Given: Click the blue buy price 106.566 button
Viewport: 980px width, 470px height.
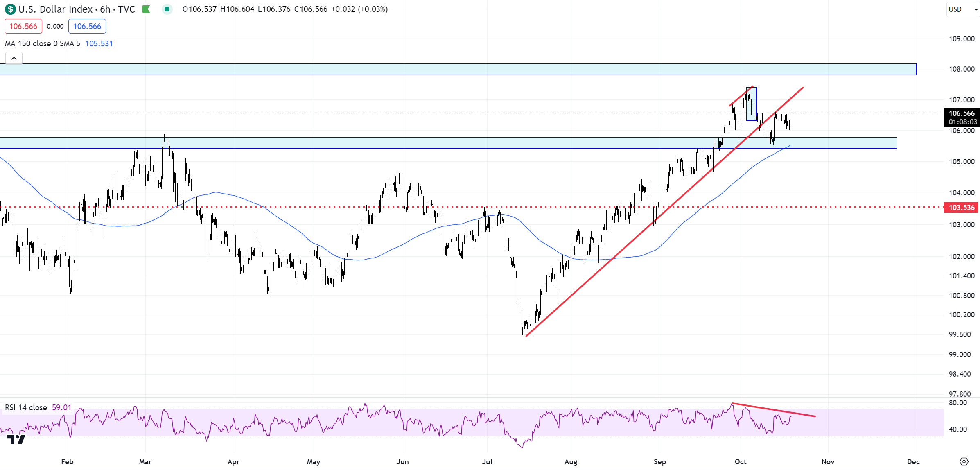Looking at the screenshot, I should [x=87, y=26].
